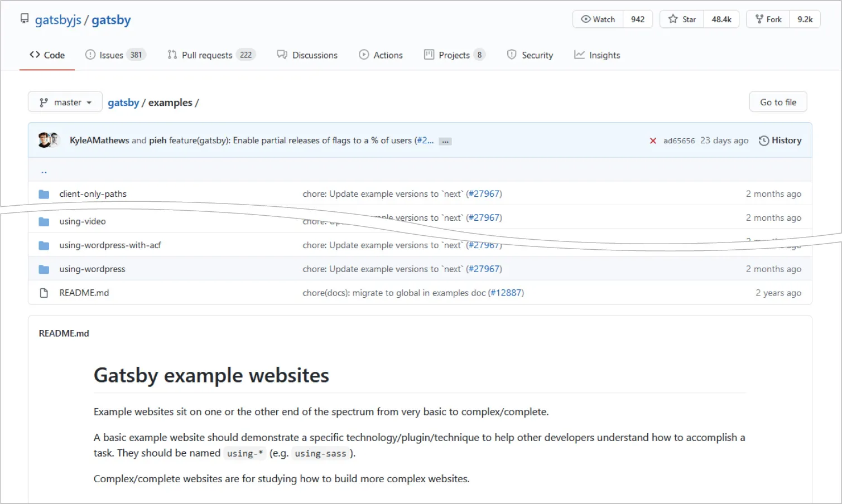Open the using-wordpress commit message
The height and width of the screenshot is (504, 842).
coord(383,269)
